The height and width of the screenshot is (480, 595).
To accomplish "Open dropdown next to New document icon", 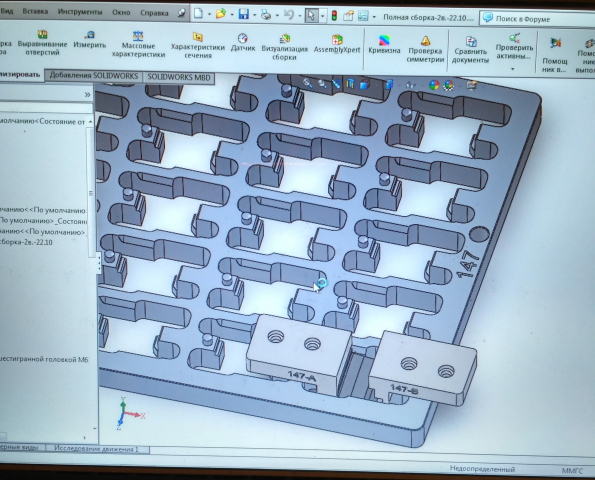I will pyautogui.click(x=209, y=14).
